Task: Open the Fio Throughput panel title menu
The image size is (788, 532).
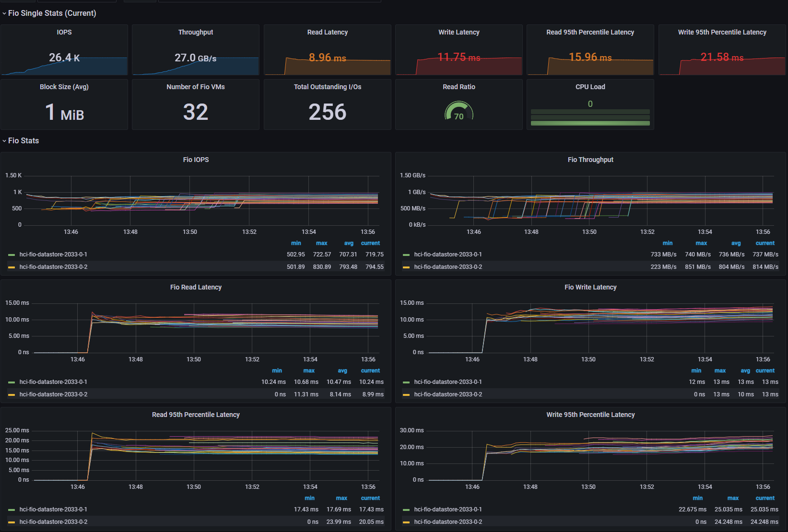Action: tap(590, 160)
